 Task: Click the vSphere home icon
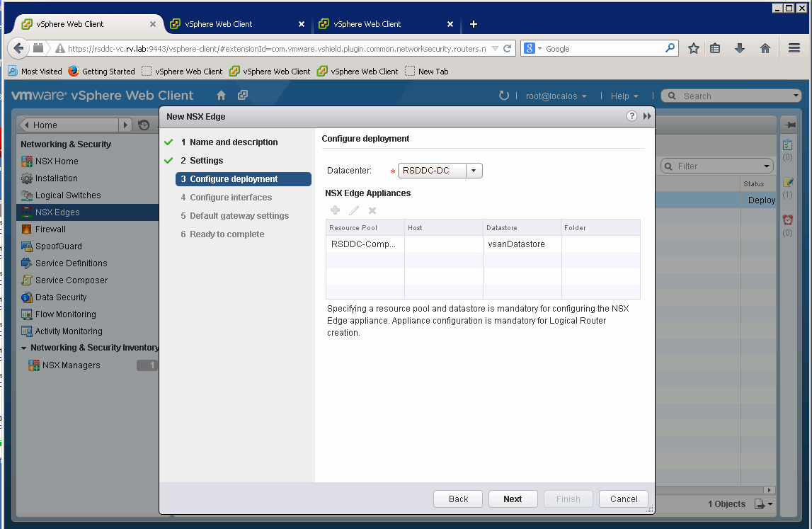[x=221, y=96]
